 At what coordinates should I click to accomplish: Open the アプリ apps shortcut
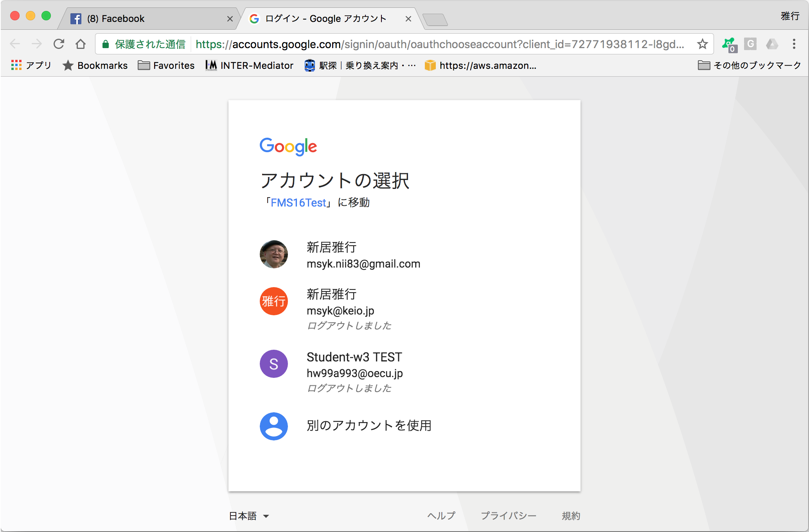point(31,65)
